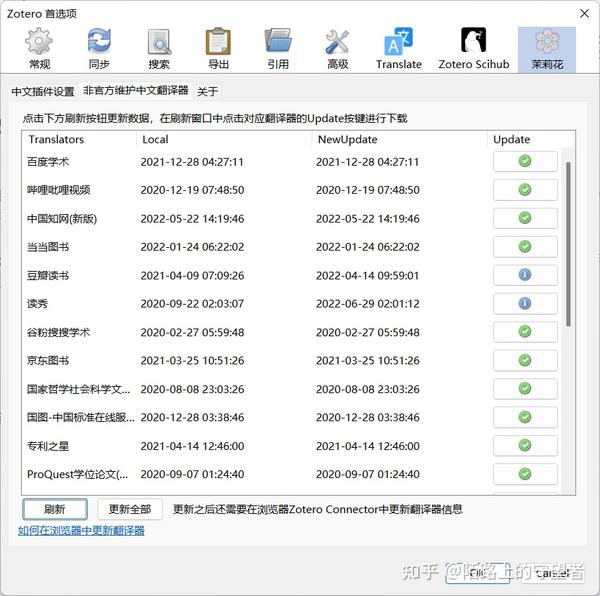
Task: Click update status icon for 京东图书
Action: [525, 360]
